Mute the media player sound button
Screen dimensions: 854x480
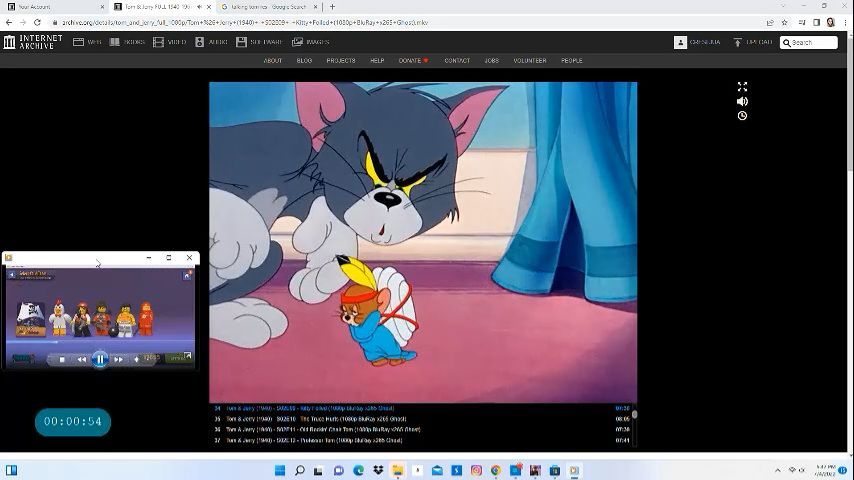click(136, 360)
